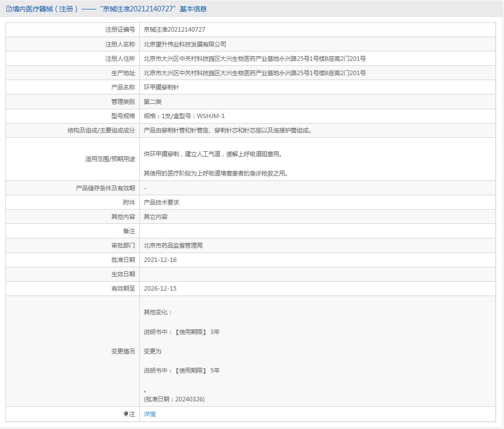
Task: Click registrant name 北京望升伟业科技发展有限公司
Action: pyautogui.click(x=185, y=44)
